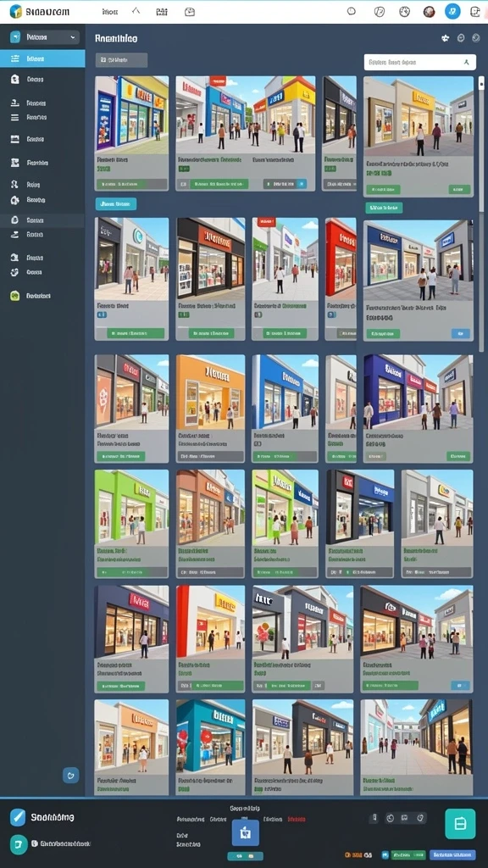Screen dimensions: 488x868
Task: Open the orange storefront thumbnail
Action: pyautogui.click(x=210, y=393)
